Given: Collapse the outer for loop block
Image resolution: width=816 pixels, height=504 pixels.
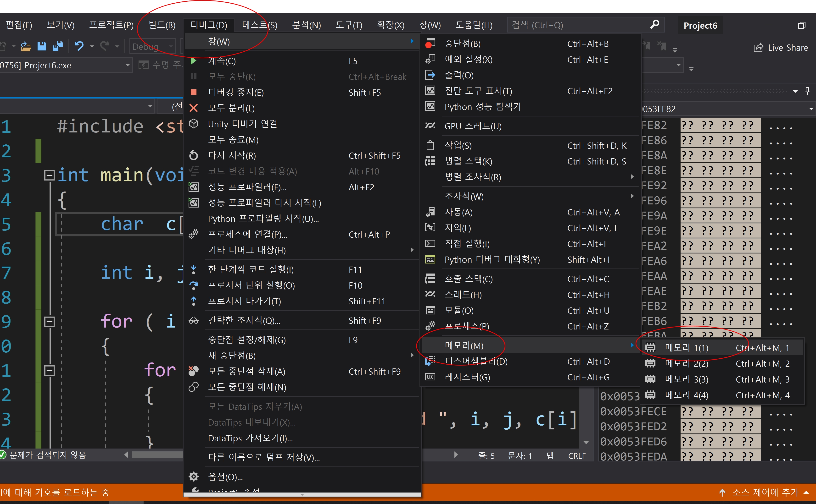Looking at the screenshot, I should (x=49, y=321).
